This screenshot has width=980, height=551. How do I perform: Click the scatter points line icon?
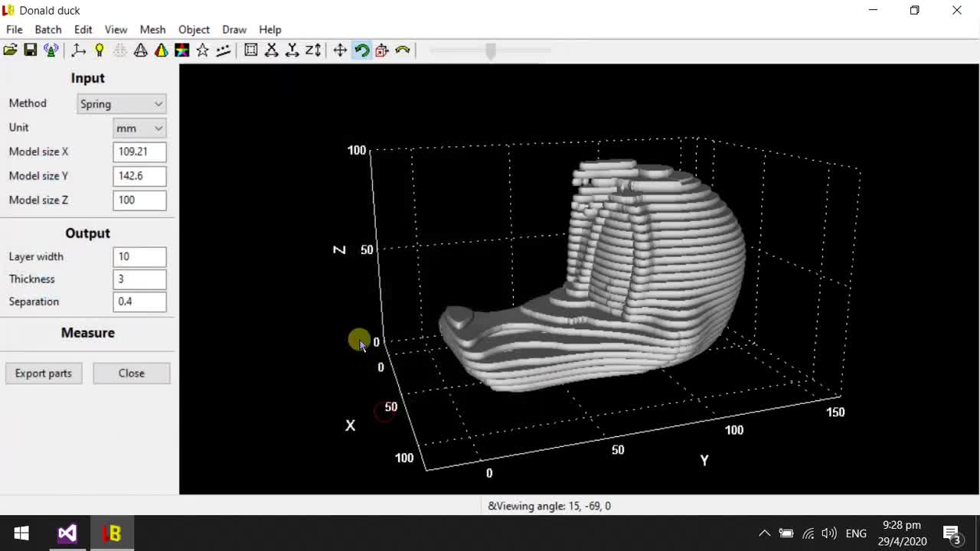point(223,51)
